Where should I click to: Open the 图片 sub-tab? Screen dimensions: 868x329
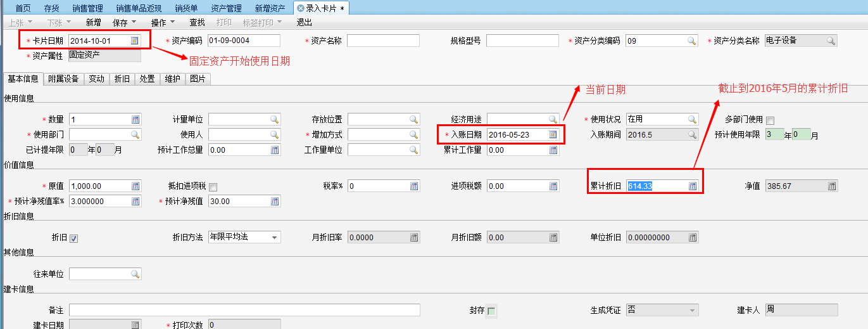[x=198, y=79]
